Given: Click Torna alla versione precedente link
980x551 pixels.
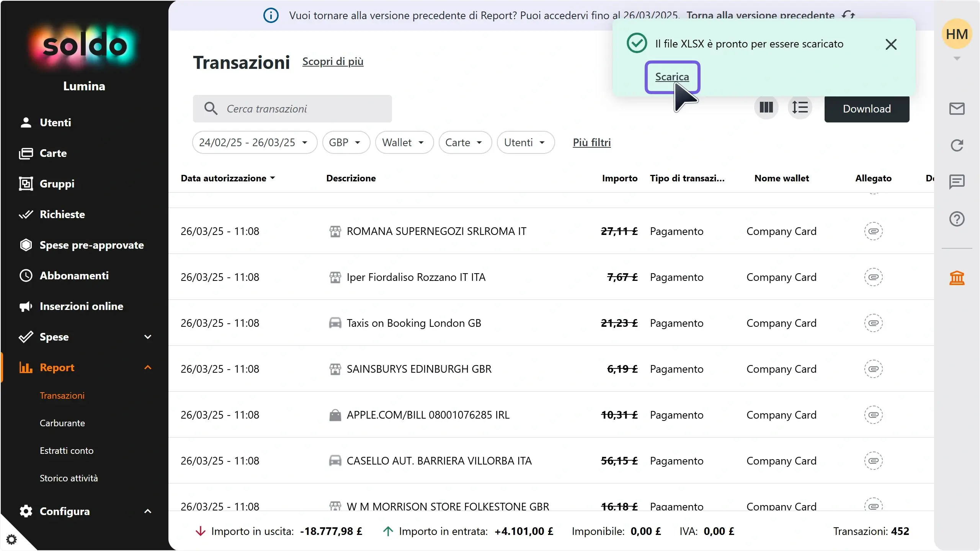Looking at the screenshot, I should (760, 16).
